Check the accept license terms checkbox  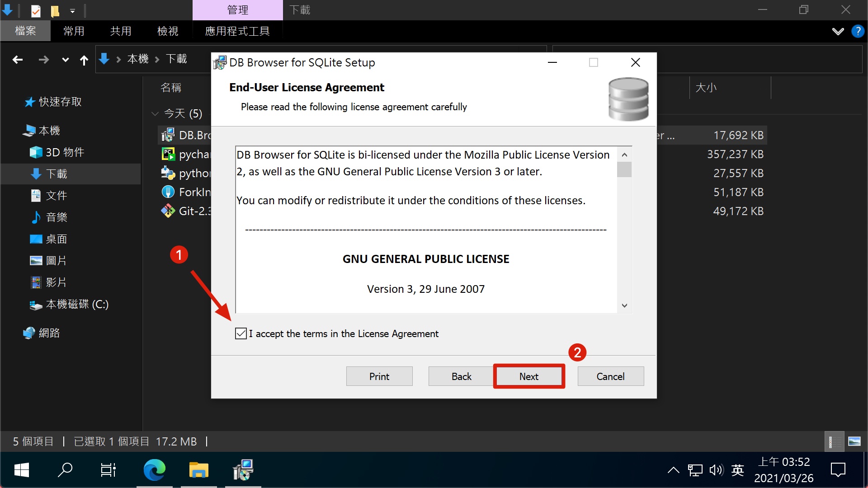pyautogui.click(x=241, y=333)
